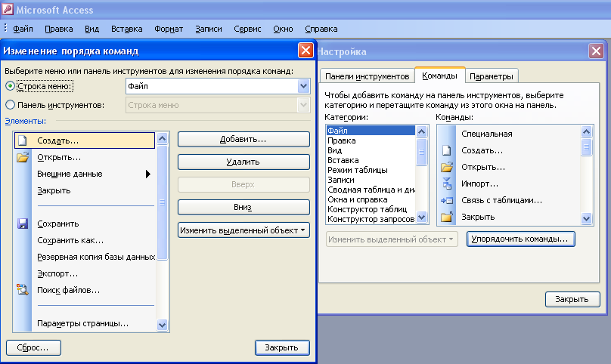Click the Поиск файлов magnifier icon

(x=23, y=290)
